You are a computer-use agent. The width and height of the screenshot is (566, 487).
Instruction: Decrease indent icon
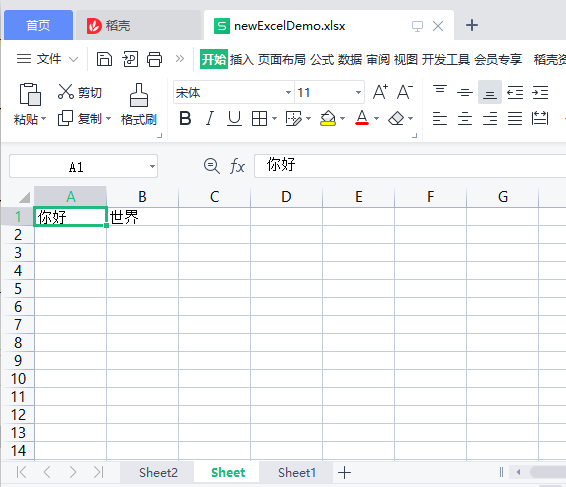[x=515, y=92]
